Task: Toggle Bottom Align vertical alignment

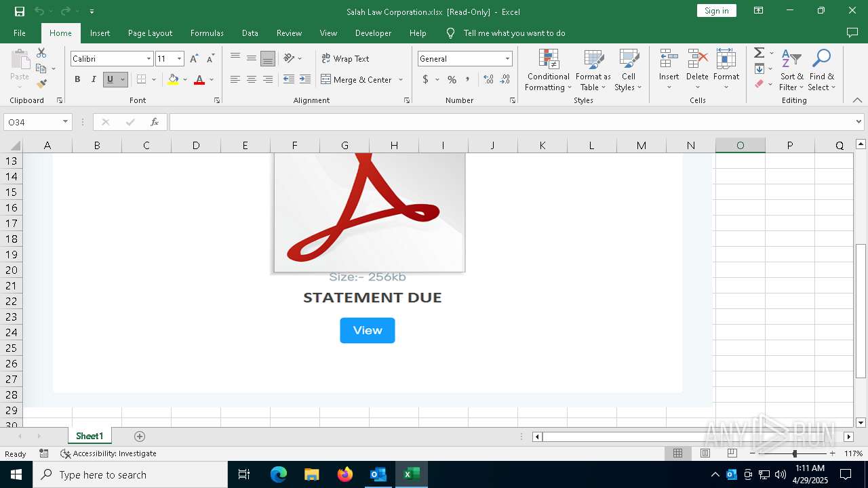Action: tap(268, 59)
